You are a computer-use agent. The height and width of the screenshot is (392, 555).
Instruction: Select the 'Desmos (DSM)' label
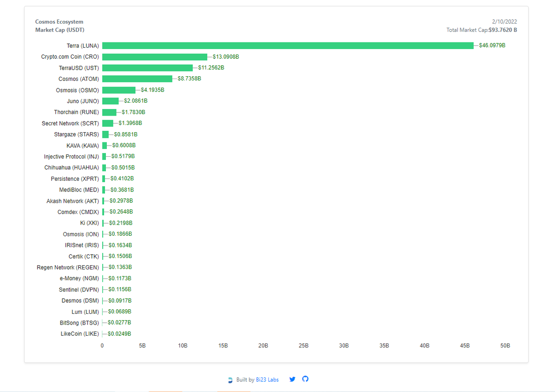point(80,301)
